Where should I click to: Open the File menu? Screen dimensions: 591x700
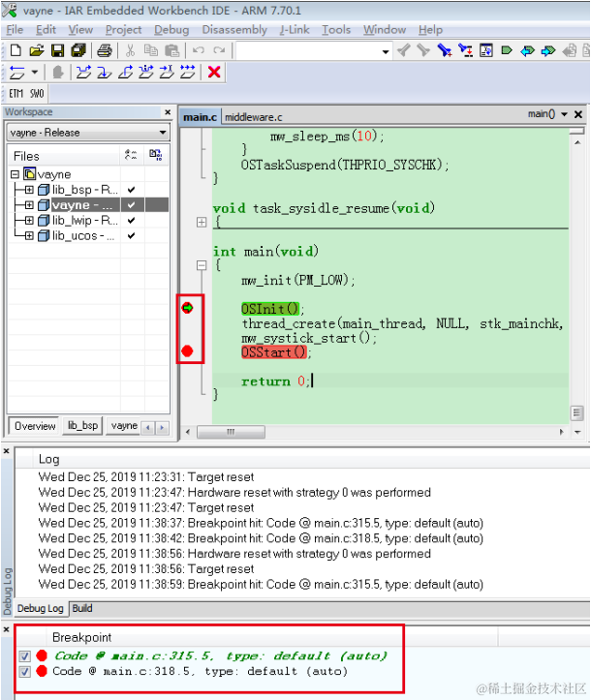point(15,30)
